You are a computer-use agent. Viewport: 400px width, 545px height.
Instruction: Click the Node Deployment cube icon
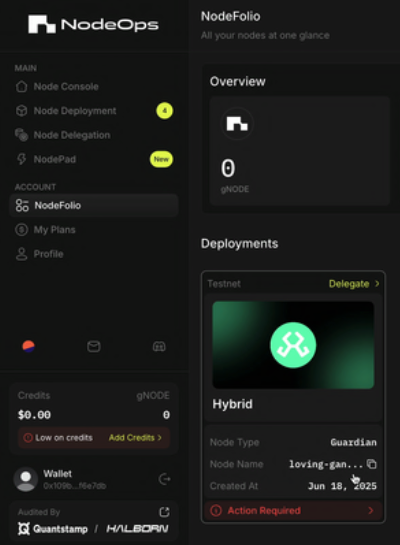click(x=22, y=111)
